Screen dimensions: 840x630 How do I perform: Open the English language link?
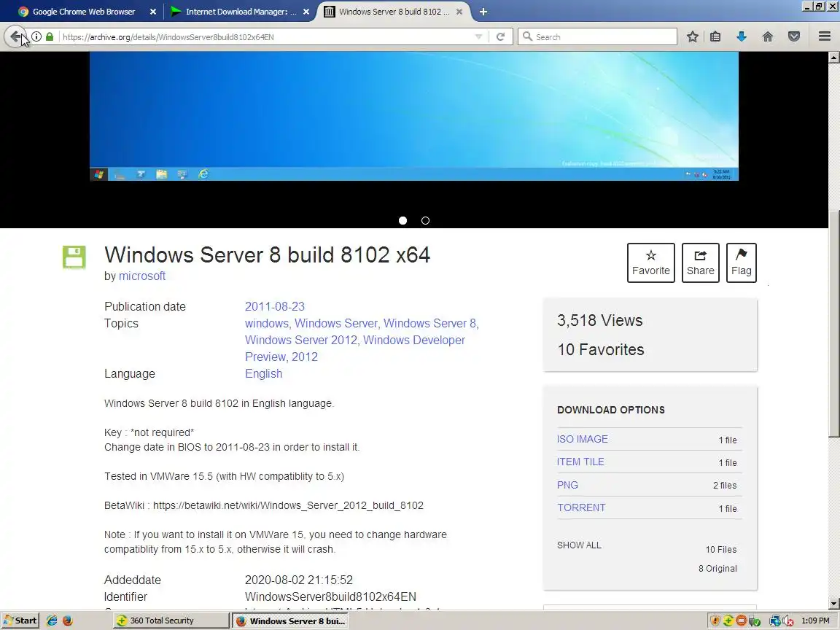[x=263, y=373]
